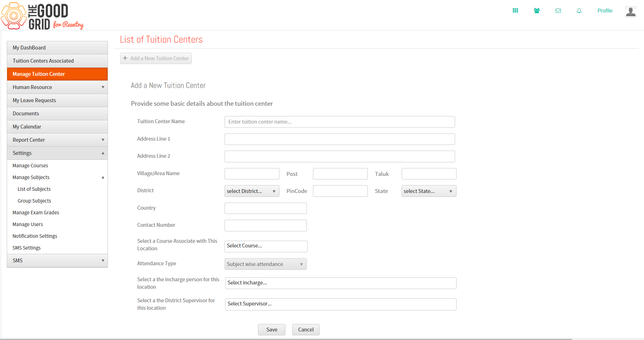Click the Cancel button
The height and width of the screenshot is (340, 644).
[306, 330]
